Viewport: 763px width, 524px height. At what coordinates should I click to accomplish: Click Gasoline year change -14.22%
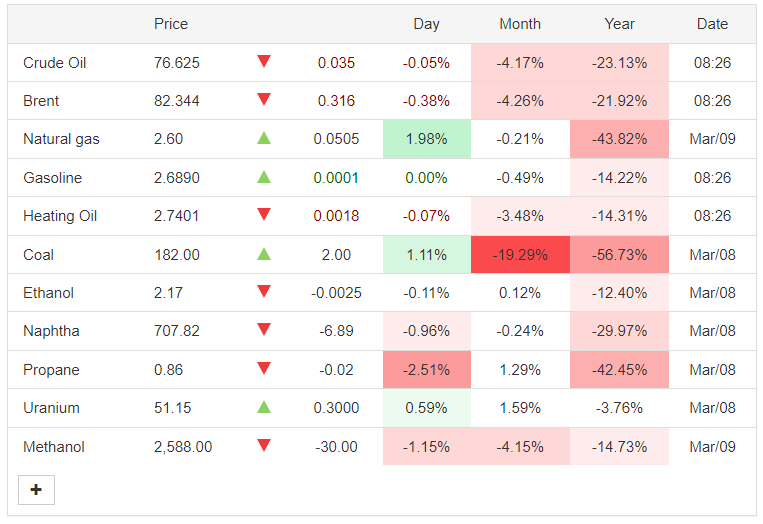click(619, 178)
